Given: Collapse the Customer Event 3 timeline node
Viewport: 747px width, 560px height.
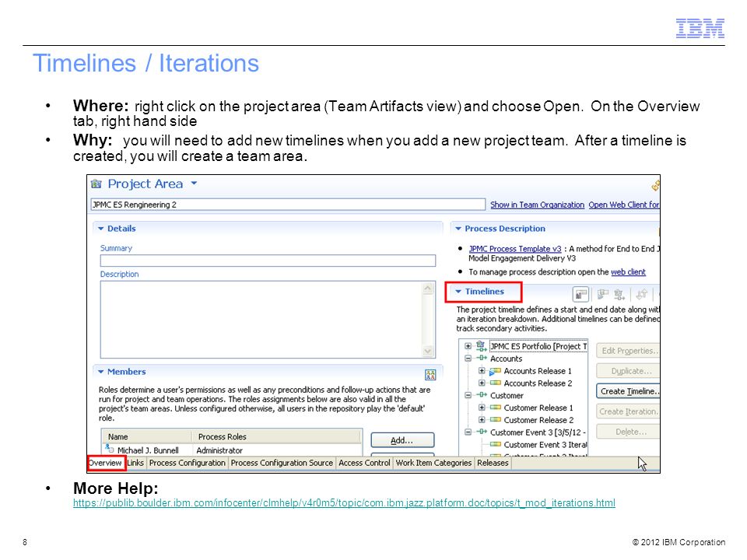Looking at the screenshot, I should tap(468, 432).
